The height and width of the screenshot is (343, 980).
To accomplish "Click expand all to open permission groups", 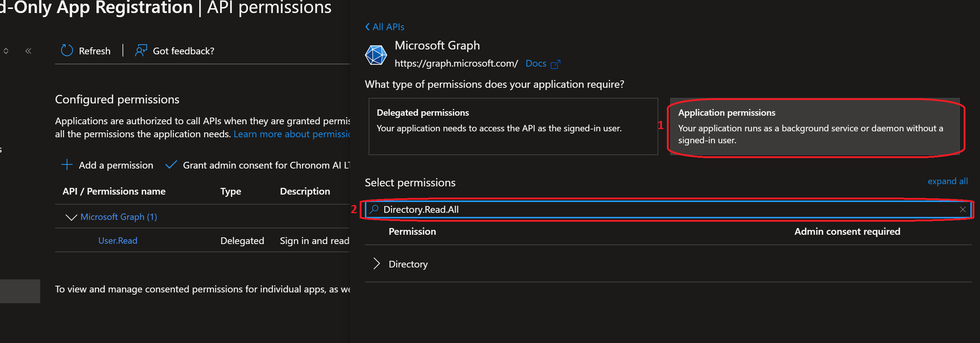I will tap(948, 182).
